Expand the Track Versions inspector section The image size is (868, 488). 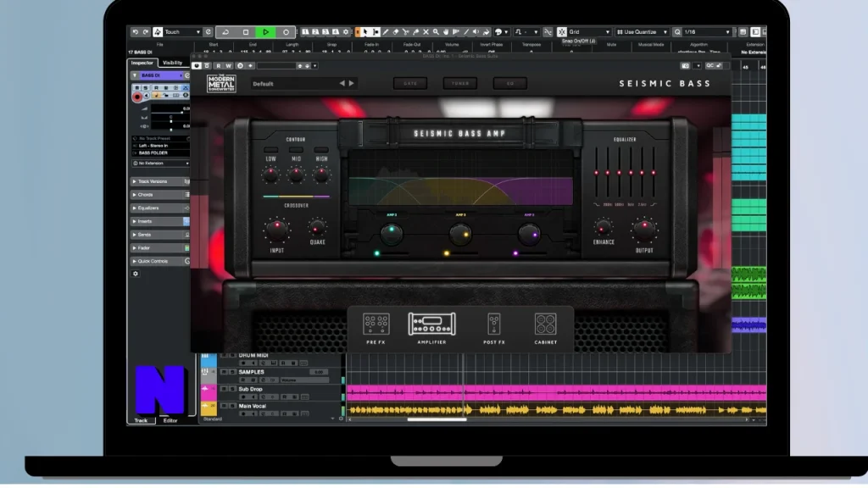(x=160, y=181)
